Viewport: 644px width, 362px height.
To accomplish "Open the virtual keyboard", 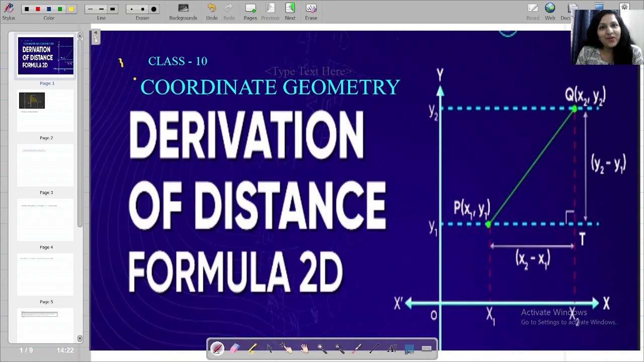I will pos(427,348).
